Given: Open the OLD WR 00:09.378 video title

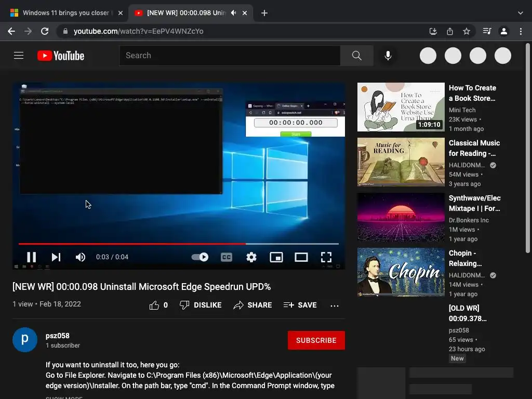Looking at the screenshot, I should point(468,313).
